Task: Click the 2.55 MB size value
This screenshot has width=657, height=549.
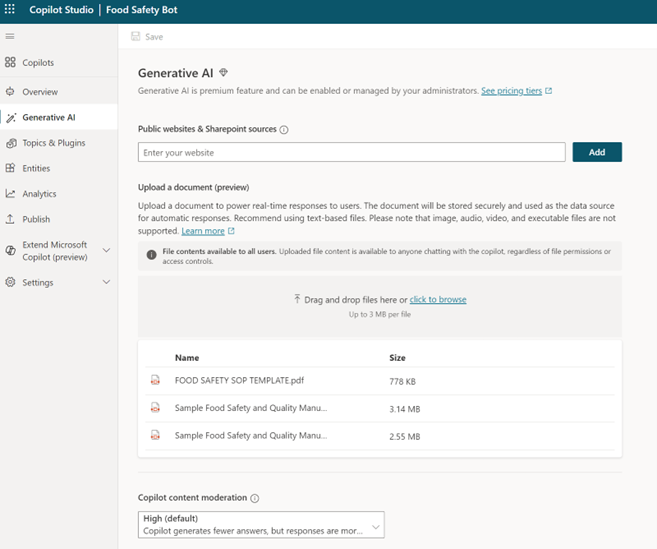Action: (404, 437)
